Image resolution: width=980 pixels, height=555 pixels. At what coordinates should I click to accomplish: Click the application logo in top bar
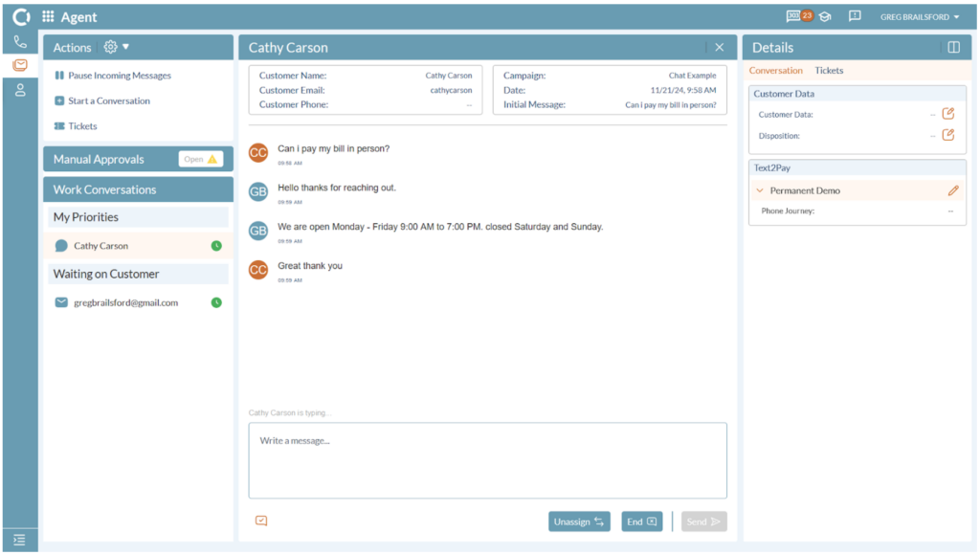[x=21, y=17]
